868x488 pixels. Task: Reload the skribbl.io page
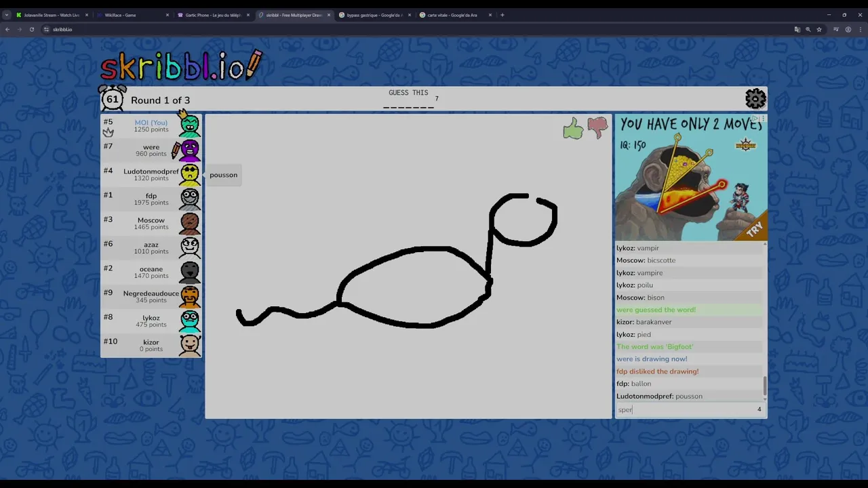coord(31,29)
